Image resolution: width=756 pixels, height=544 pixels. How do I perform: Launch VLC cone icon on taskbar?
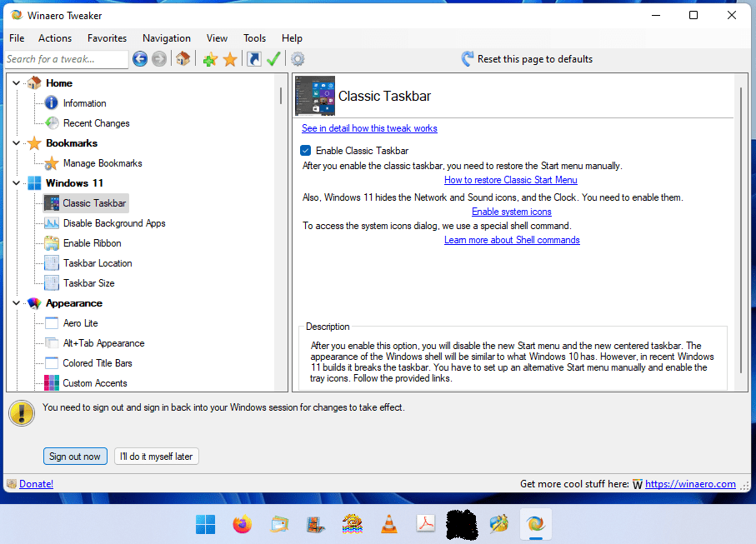(389, 524)
